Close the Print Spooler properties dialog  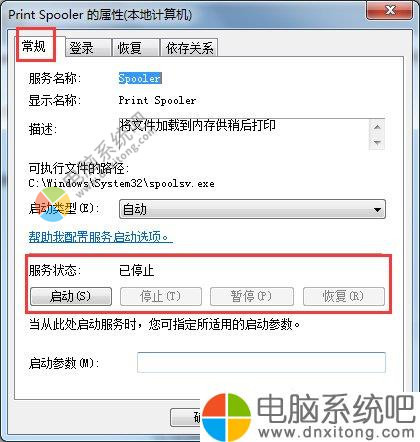pyautogui.click(x=391, y=10)
